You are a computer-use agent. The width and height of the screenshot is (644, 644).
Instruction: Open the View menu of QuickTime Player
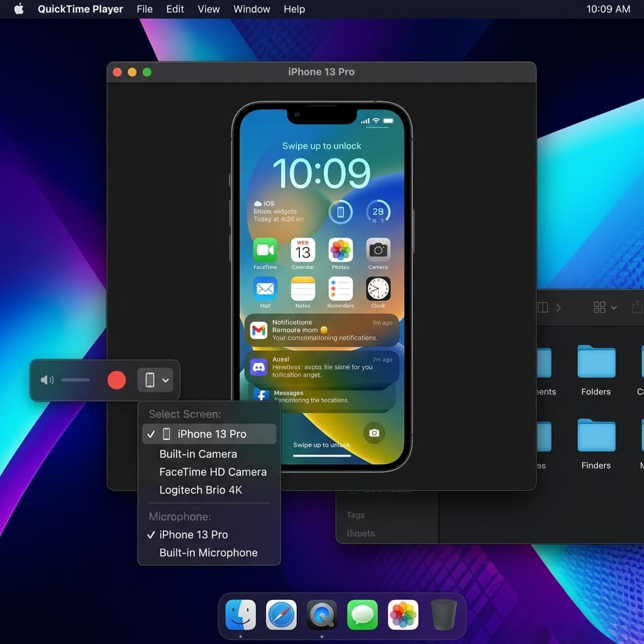pyautogui.click(x=208, y=9)
